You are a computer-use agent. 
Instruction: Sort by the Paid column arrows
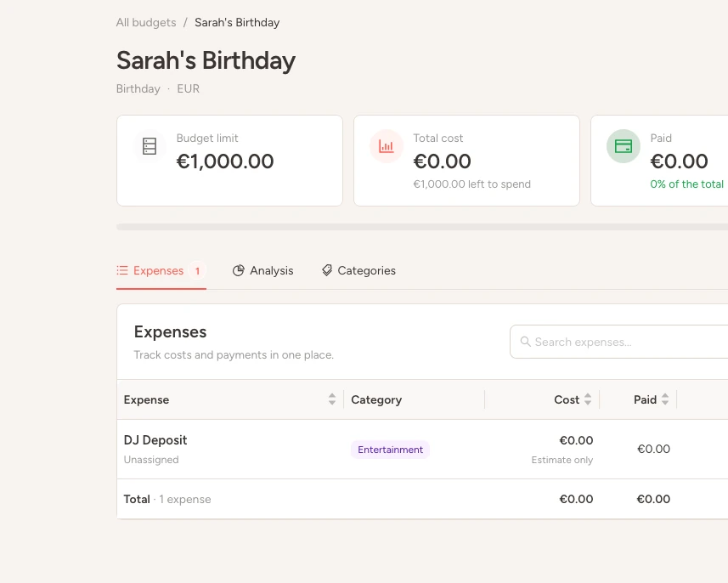(x=665, y=399)
